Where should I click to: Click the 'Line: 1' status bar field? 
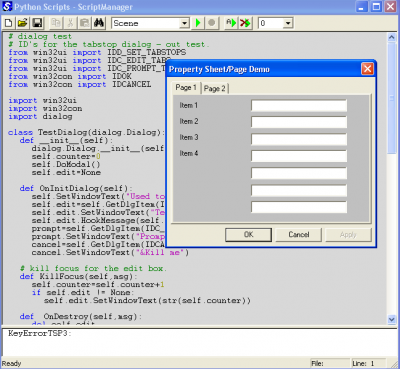(368, 363)
